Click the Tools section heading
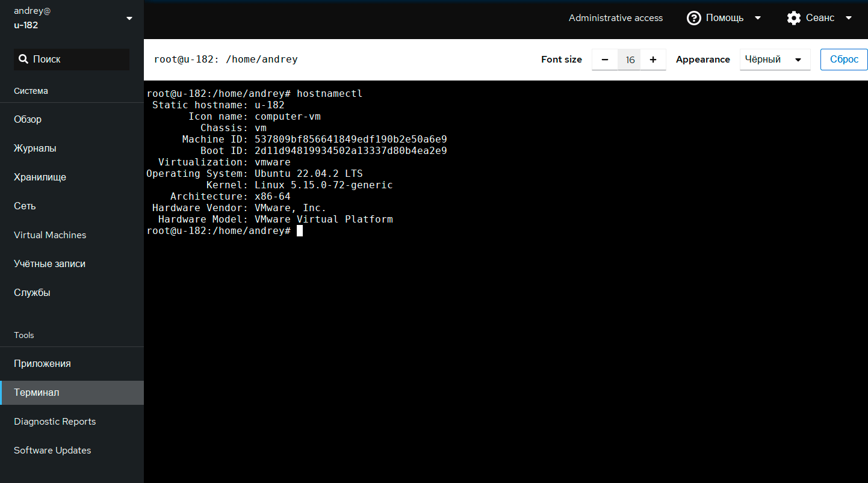The image size is (868, 483). click(24, 335)
